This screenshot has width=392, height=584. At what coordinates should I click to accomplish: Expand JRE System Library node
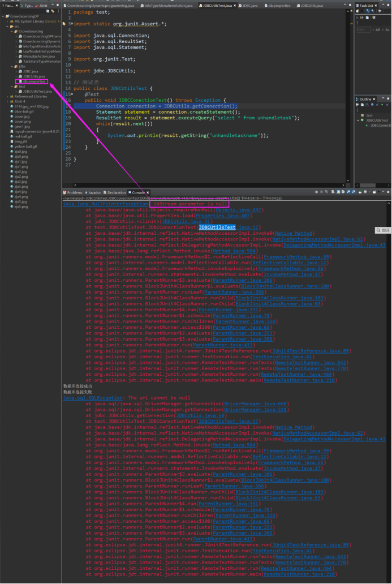click(7, 22)
